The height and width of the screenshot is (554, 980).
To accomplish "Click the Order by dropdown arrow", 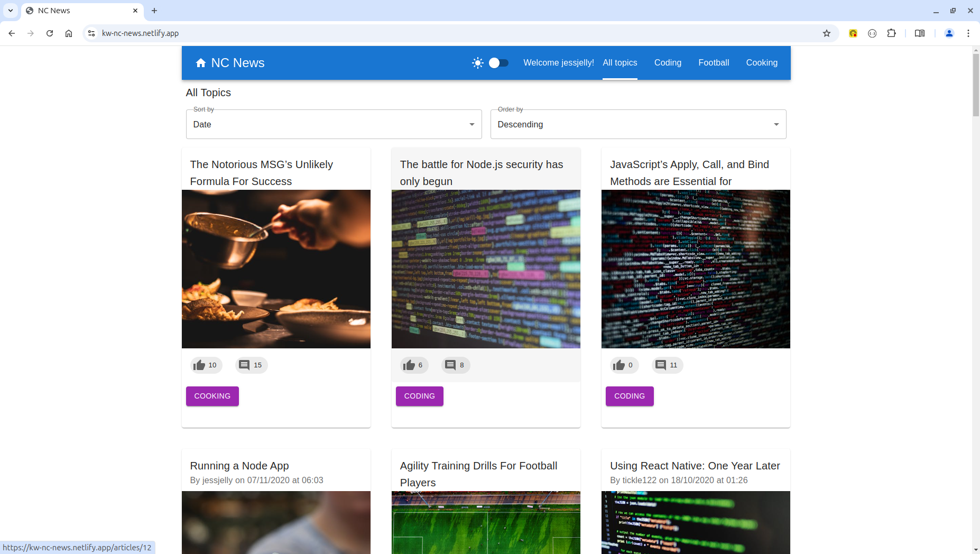I will [x=776, y=125].
